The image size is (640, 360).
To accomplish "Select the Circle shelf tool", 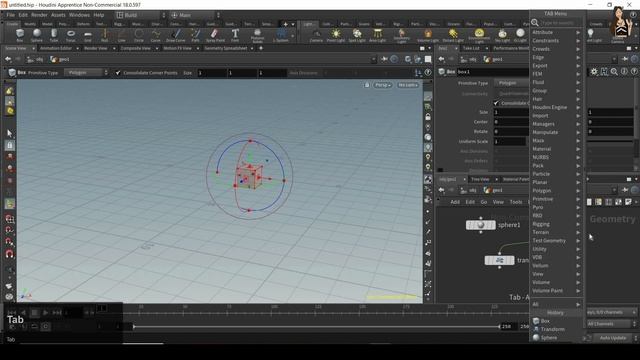I will point(139,35).
